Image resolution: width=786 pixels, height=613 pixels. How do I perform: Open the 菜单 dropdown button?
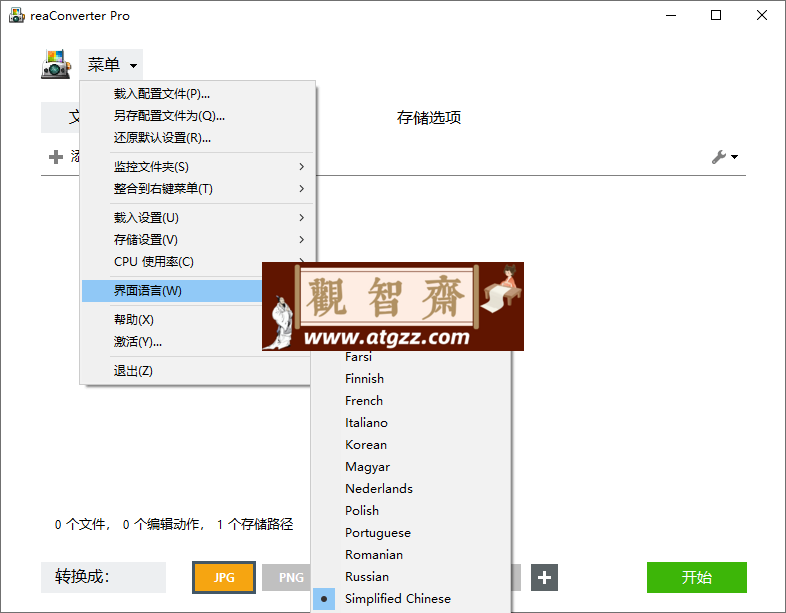[111, 65]
